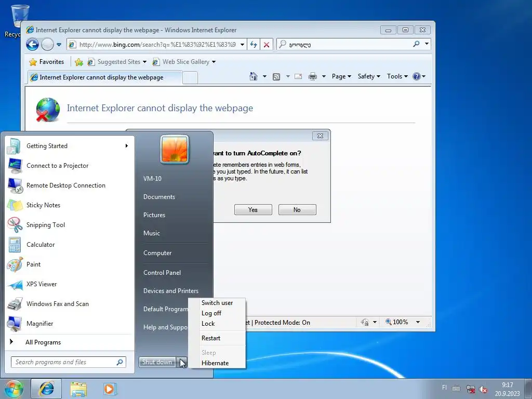The height and width of the screenshot is (399, 532).
Task: Open Getting Started from Start menu
Action: pos(69,146)
